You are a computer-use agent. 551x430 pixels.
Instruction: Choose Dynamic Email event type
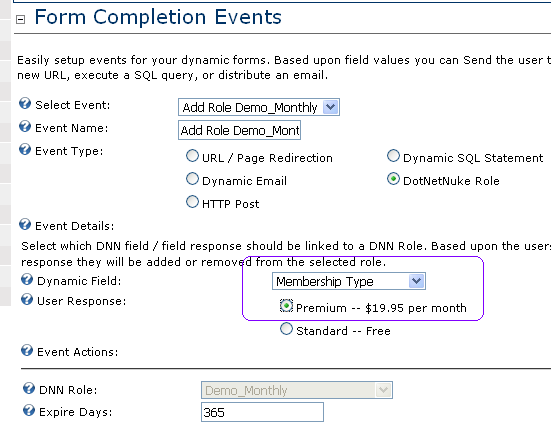[192, 179]
